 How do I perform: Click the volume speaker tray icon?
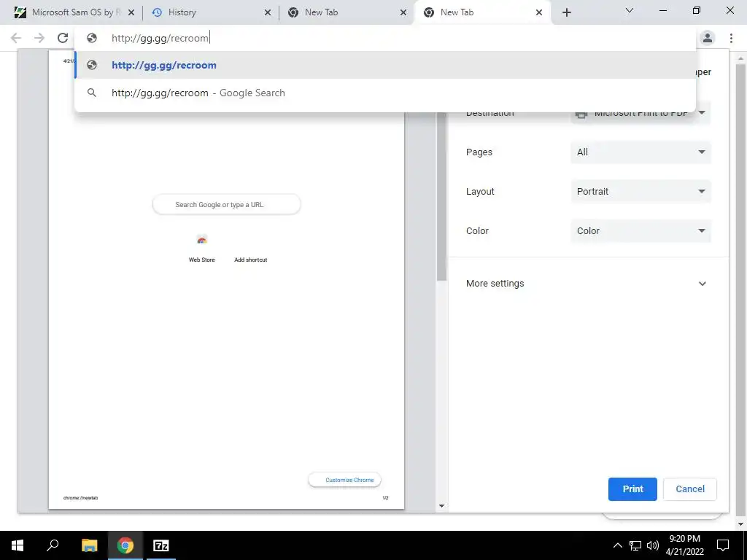click(653, 545)
